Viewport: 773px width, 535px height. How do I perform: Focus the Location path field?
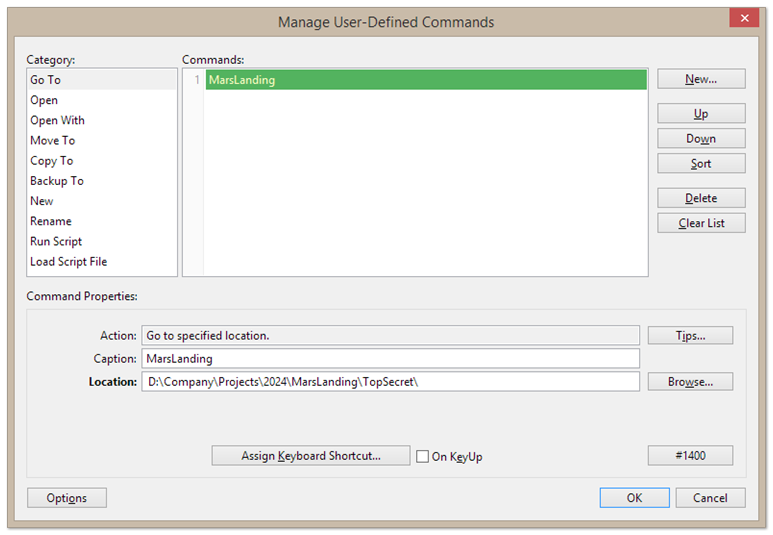(x=390, y=382)
